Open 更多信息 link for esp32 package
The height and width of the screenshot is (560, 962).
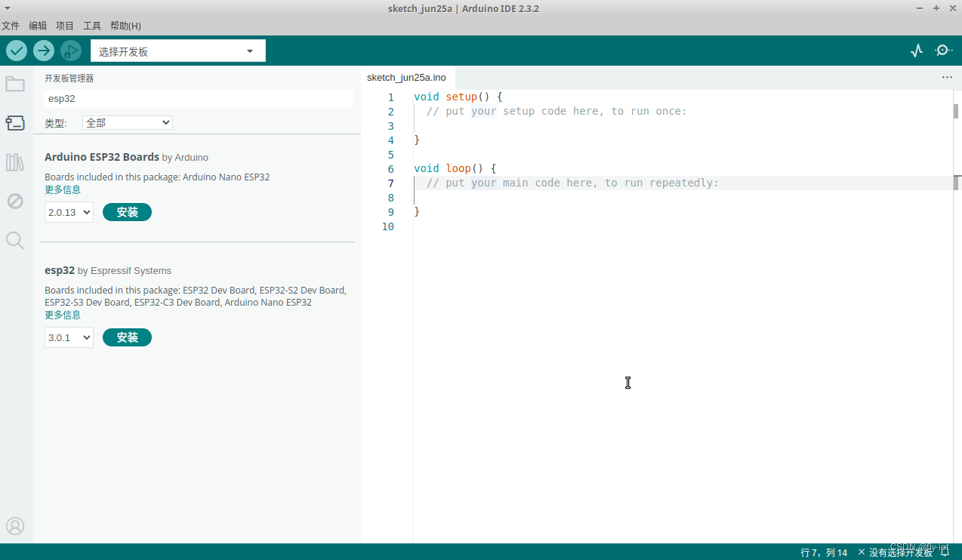point(63,315)
